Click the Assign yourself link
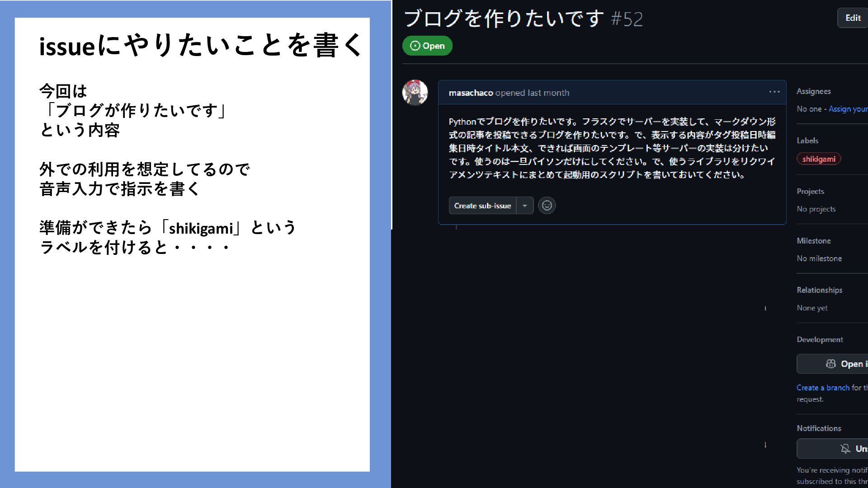This screenshot has width=868, height=488. [848, 109]
